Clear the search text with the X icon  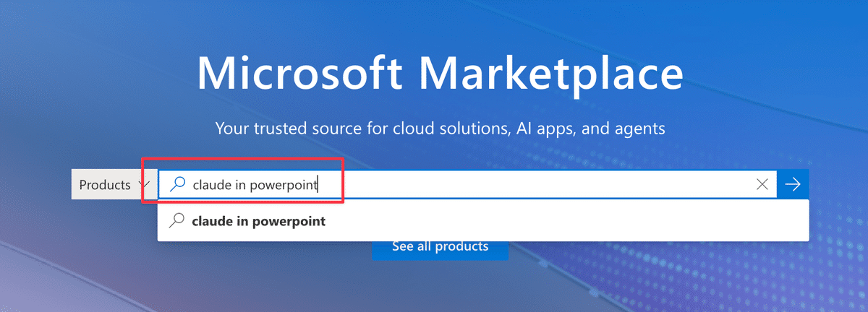click(762, 184)
